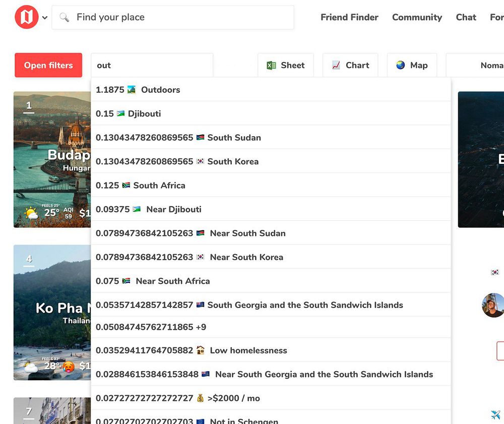This screenshot has width=504, height=424.
Task: Open the Friend Finder page
Action: pos(349,17)
